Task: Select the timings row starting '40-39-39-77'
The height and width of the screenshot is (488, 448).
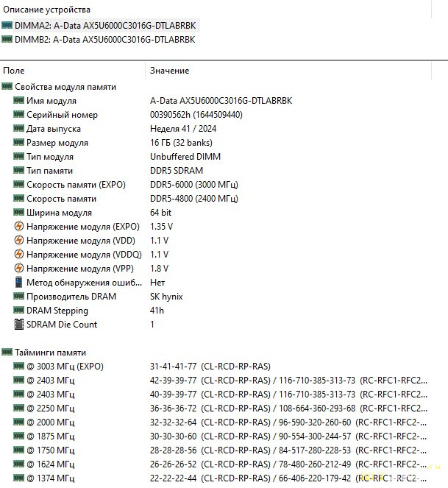Action: [288, 395]
